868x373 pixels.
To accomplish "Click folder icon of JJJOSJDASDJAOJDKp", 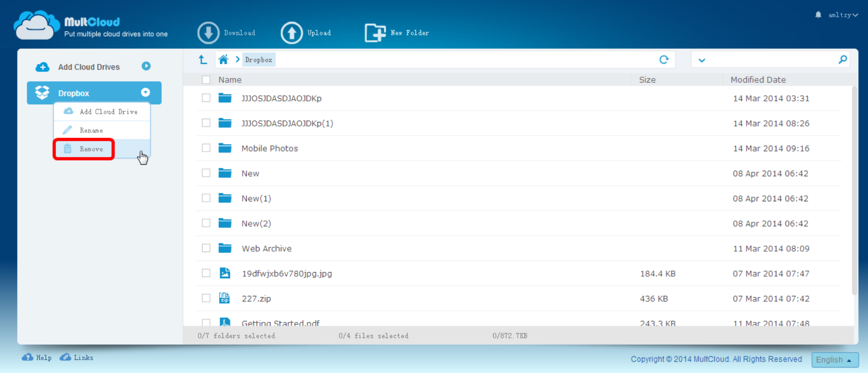I will coord(225,98).
